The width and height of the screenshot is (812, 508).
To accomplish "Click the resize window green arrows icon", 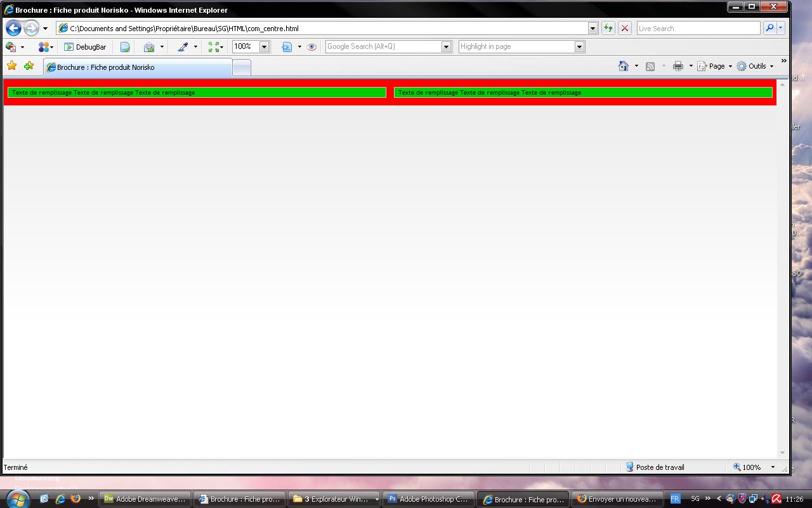I will 215,47.
